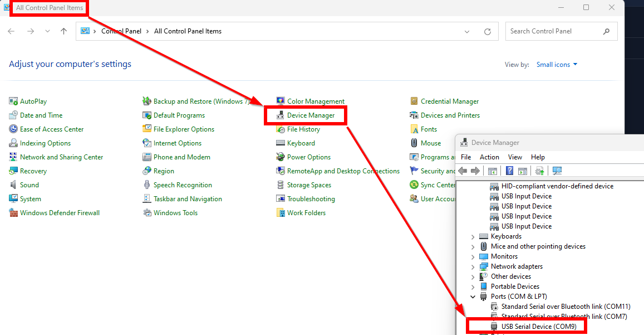Click the Scan for hardware changes icon

tap(557, 171)
